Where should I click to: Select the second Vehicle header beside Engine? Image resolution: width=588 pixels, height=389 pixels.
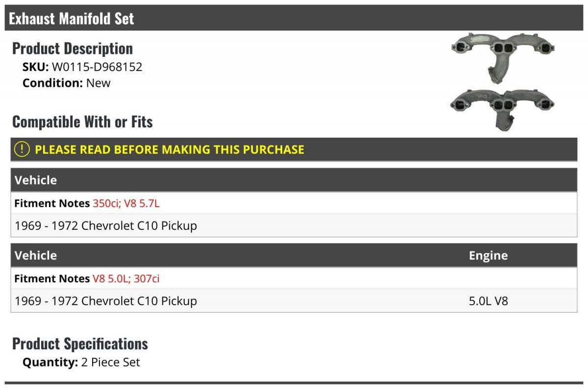pyautogui.click(x=36, y=255)
